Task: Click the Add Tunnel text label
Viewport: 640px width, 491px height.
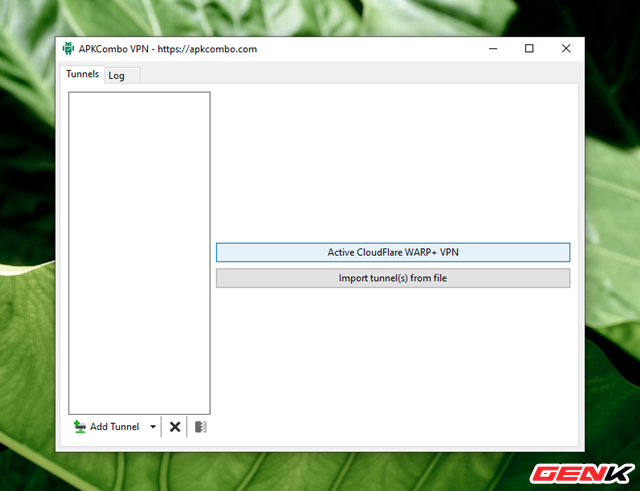Action: 114,427
